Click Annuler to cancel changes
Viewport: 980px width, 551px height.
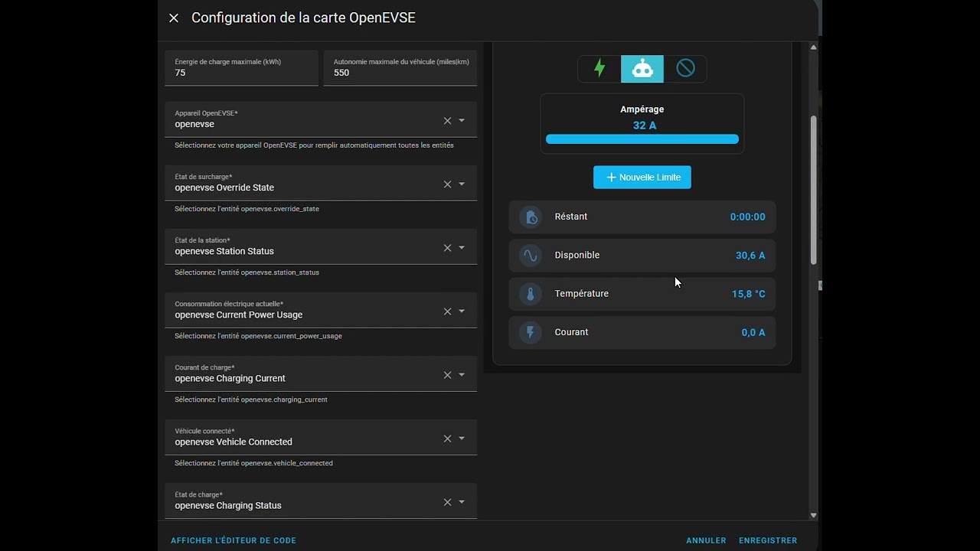coord(706,540)
